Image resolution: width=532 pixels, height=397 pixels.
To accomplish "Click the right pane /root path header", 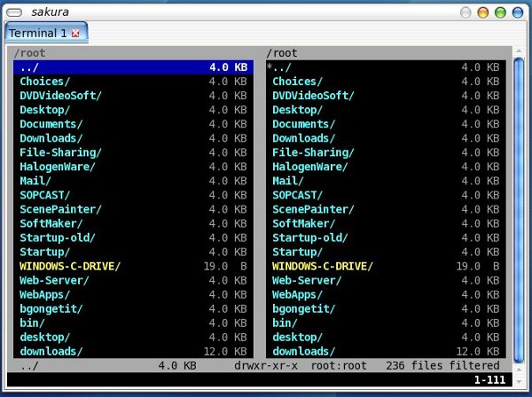I will (x=282, y=53).
